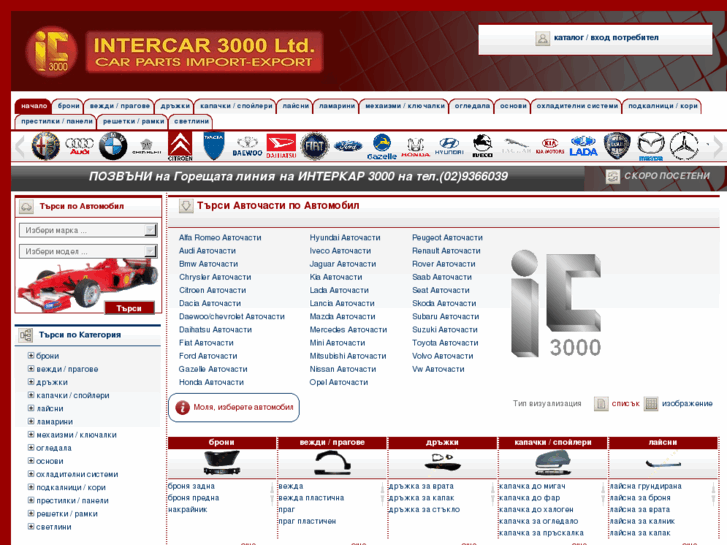Open the Избери модел dropdown
Screen dimensions: 727x545
point(88,251)
